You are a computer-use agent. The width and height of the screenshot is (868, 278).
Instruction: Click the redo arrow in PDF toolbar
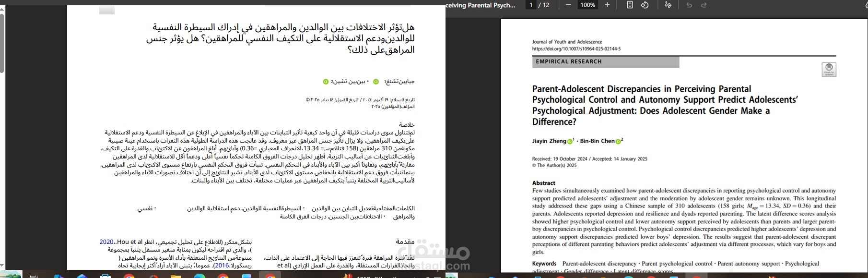[704, 5]
